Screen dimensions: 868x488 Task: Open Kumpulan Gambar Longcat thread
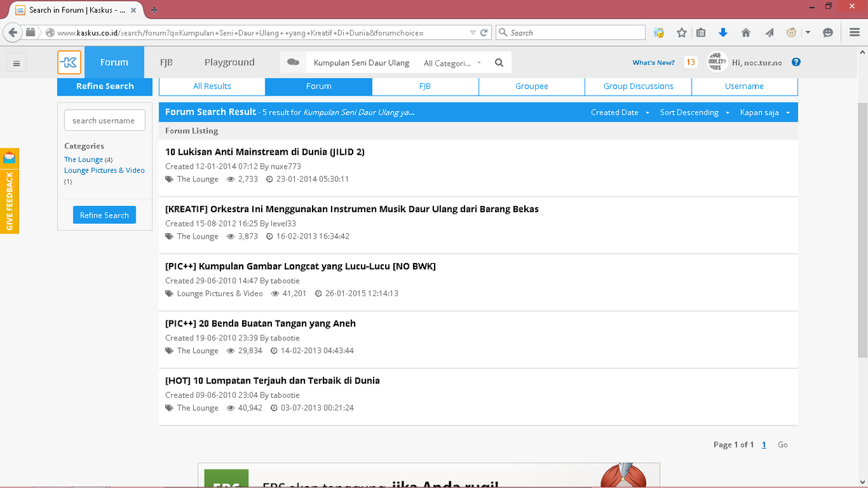[x=300, y=266]
